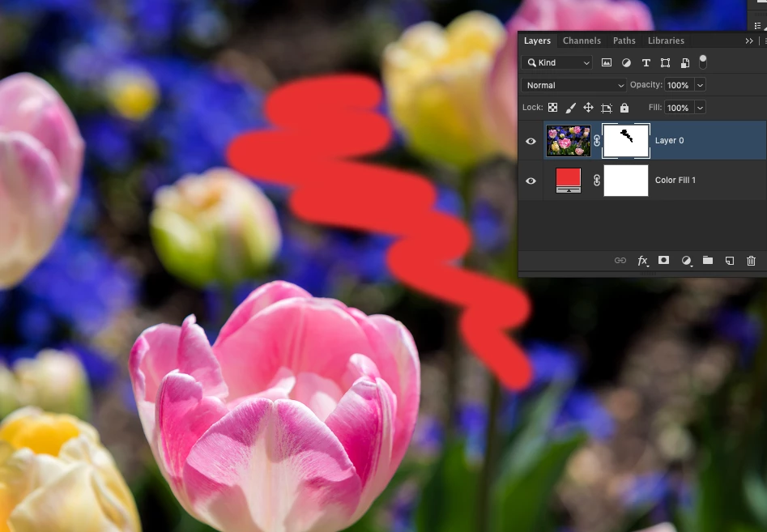Select Layer 0 layer mask thumbnail

click(626, 141)
